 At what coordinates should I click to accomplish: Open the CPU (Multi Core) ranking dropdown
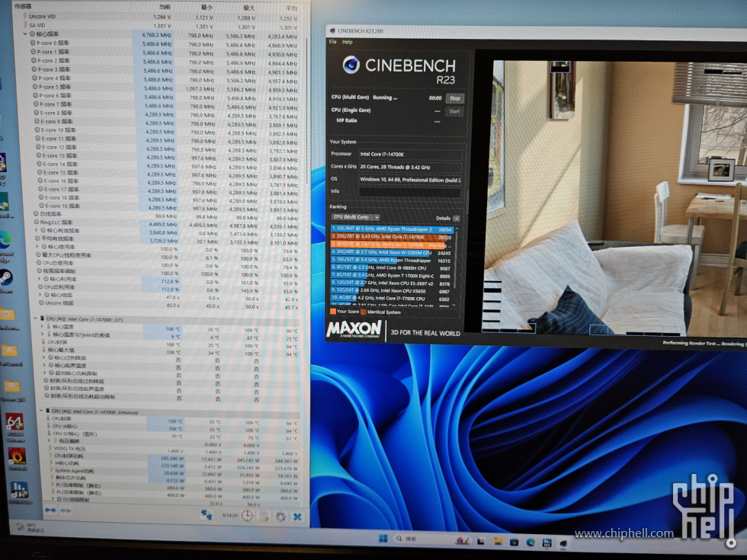tap(355, 217)
